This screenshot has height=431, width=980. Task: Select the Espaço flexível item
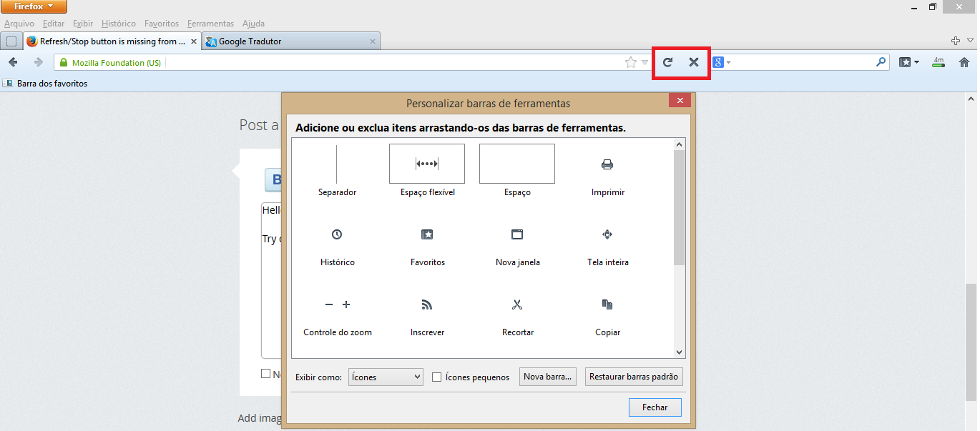click(x=427, y=171)
